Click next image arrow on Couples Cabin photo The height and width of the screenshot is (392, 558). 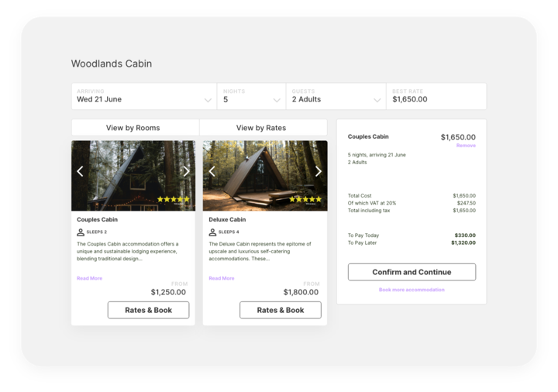tap(186, 171)
